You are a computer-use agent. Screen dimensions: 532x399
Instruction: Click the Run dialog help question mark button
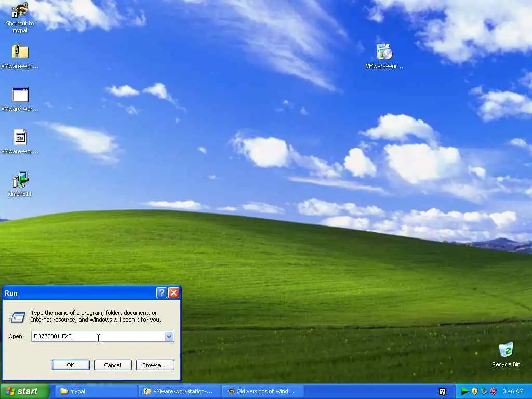pos(162,293)
